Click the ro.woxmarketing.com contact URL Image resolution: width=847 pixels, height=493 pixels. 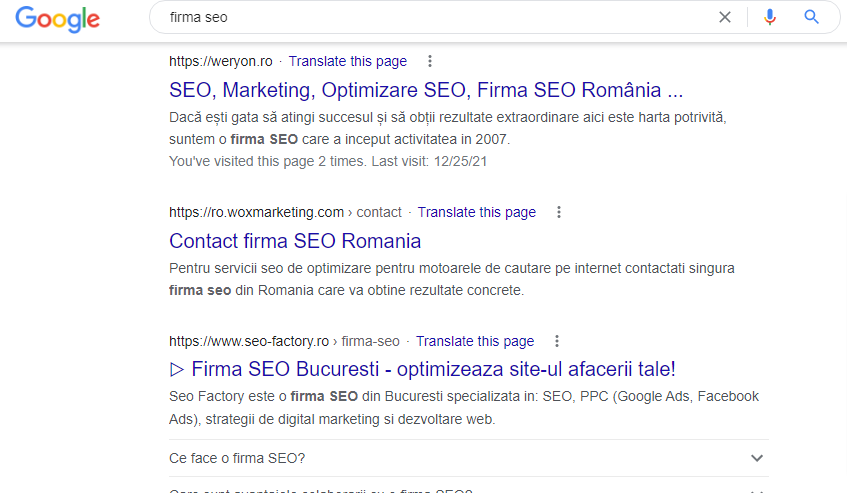click(285, 212)
